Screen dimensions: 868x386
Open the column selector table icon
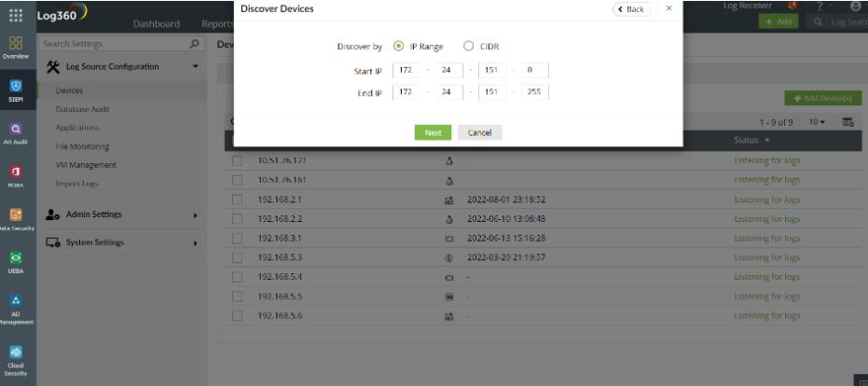coord(848,122)
